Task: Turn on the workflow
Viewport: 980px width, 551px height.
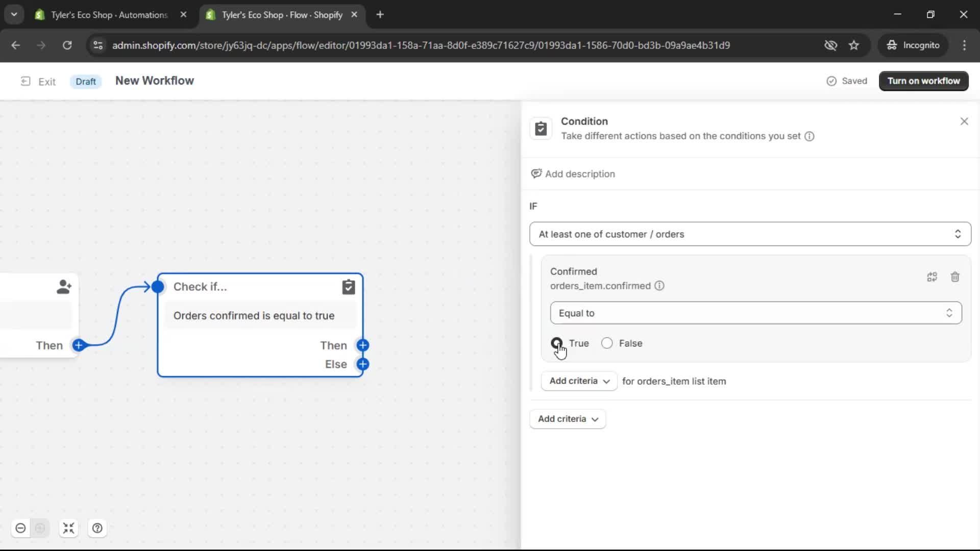Action: coord(924,81)
